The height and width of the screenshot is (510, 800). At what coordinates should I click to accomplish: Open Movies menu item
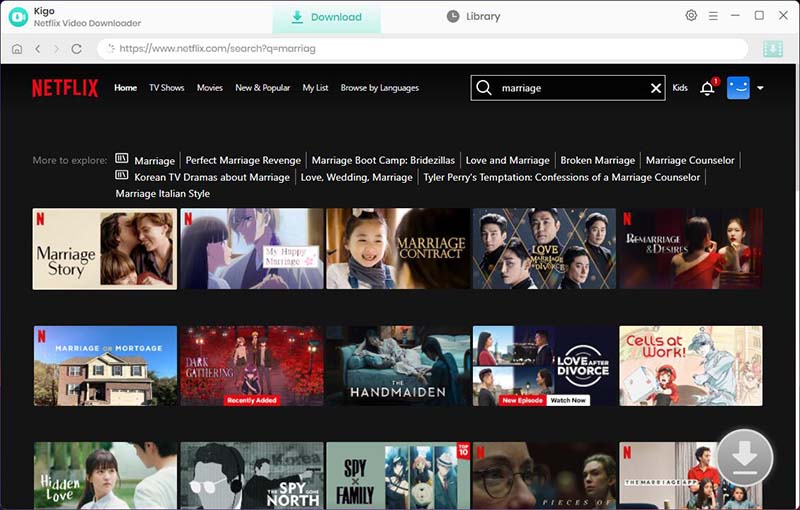(210, 88)
